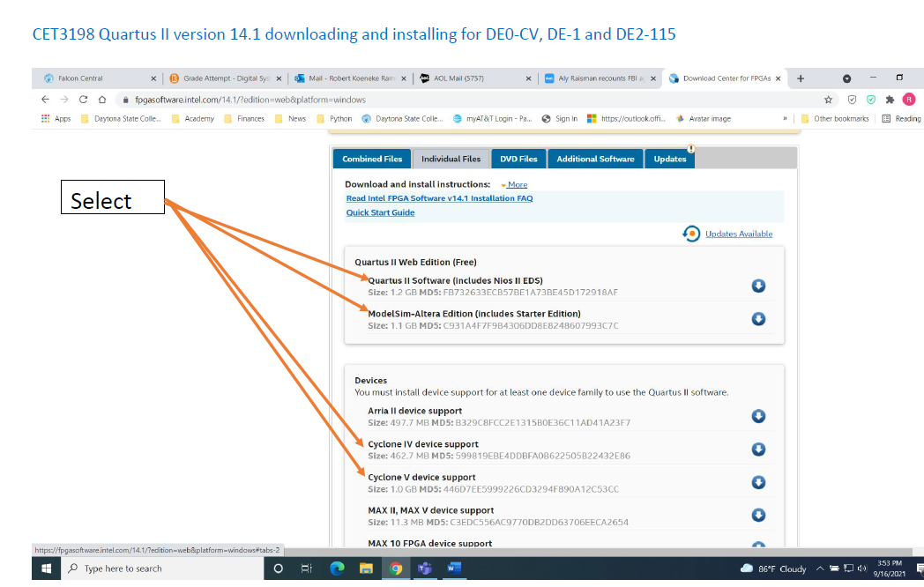
Task: Open the Updates tab
Action: 670,160
